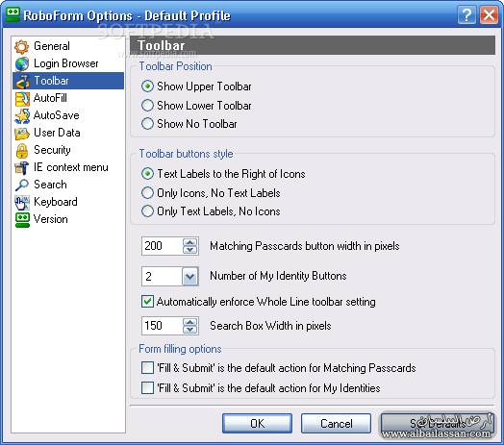Viewport: 504px width, 445px height.
Task: Click the AutoSave star icon
Action: tap(21, 115)
